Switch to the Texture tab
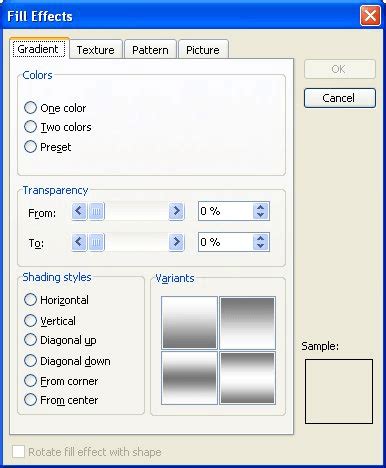This screenshot has width=386, height=468. [96, 50]
